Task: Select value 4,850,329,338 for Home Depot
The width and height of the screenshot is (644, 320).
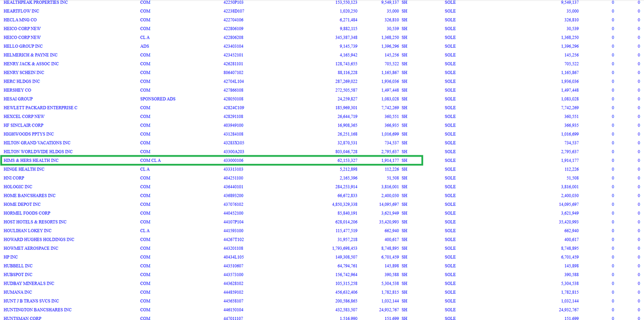Action: pos(344,204)
